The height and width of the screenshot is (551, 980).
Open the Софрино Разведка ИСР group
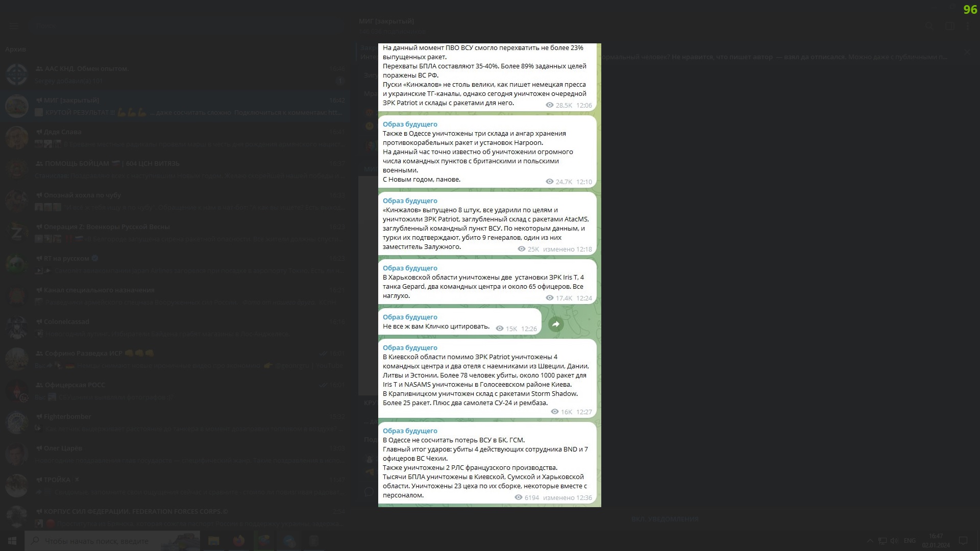click(x=175, y=359)
